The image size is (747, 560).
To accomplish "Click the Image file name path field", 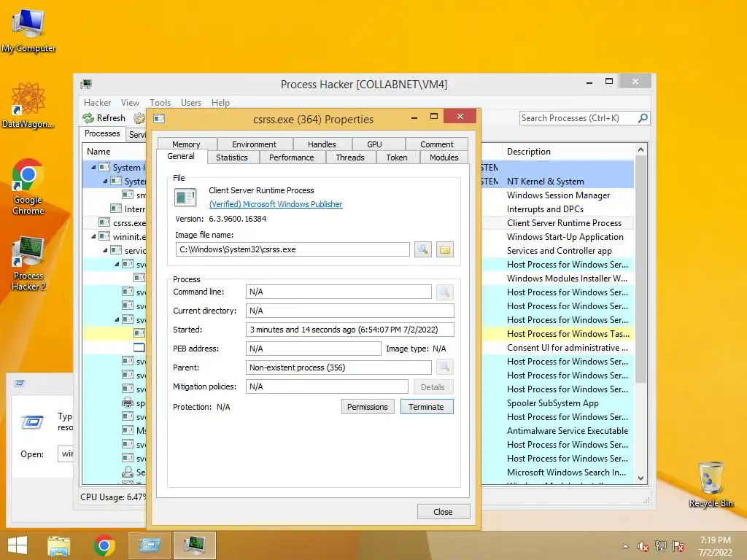I will (x=293, y=249).
